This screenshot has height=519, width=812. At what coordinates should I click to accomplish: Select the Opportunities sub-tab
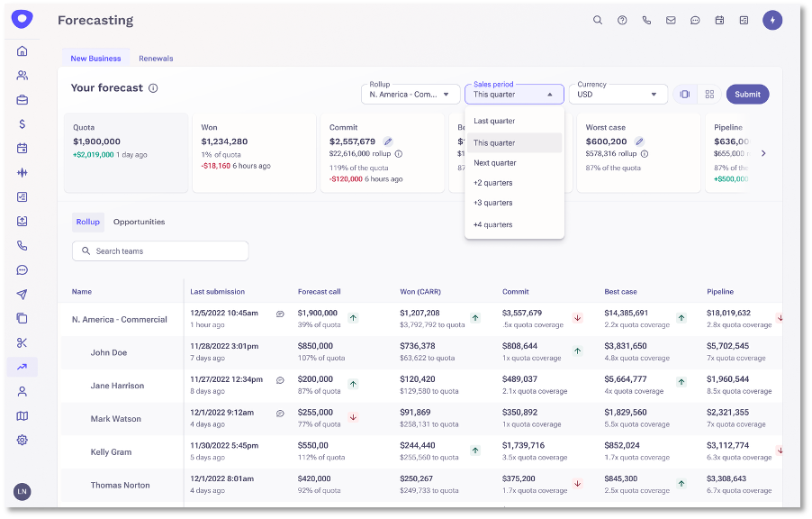139,222
